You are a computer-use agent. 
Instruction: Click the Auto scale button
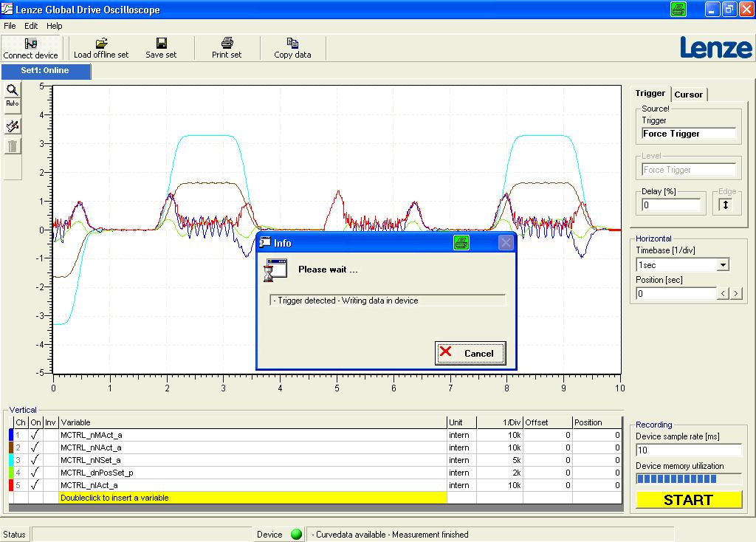13,103
